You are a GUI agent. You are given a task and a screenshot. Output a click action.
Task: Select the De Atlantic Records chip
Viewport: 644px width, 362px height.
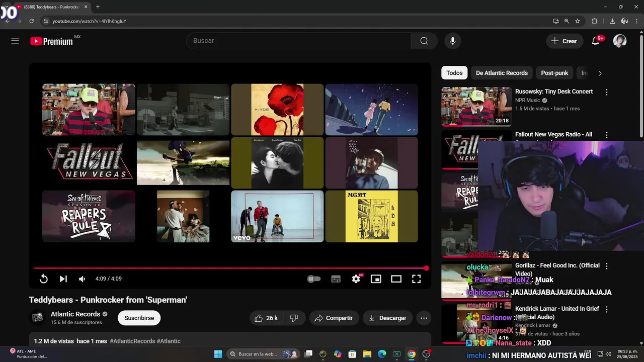pyautogui.click(x=502, y=73)
